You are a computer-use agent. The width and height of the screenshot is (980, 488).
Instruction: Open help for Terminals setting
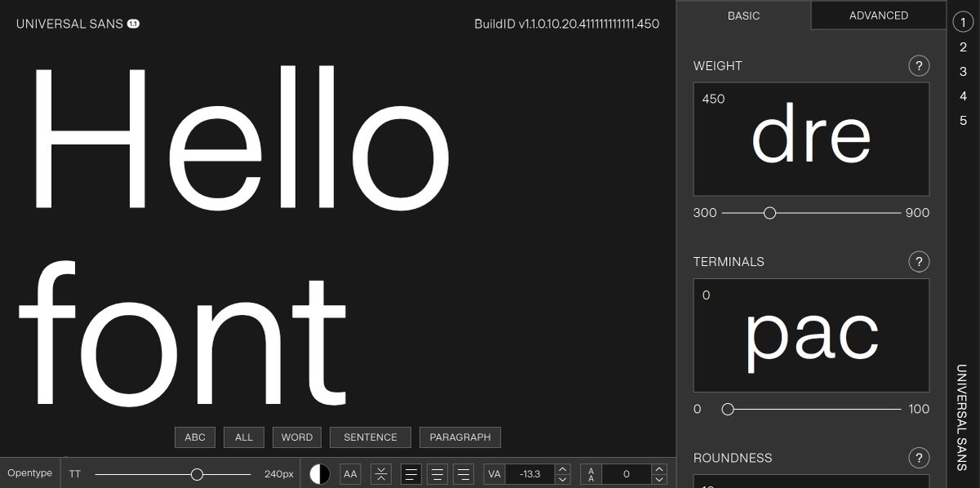[919, 262]
